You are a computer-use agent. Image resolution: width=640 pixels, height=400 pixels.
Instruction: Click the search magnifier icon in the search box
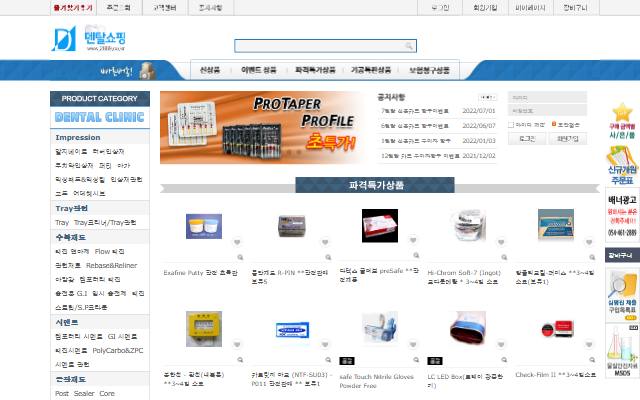point(409,46)
